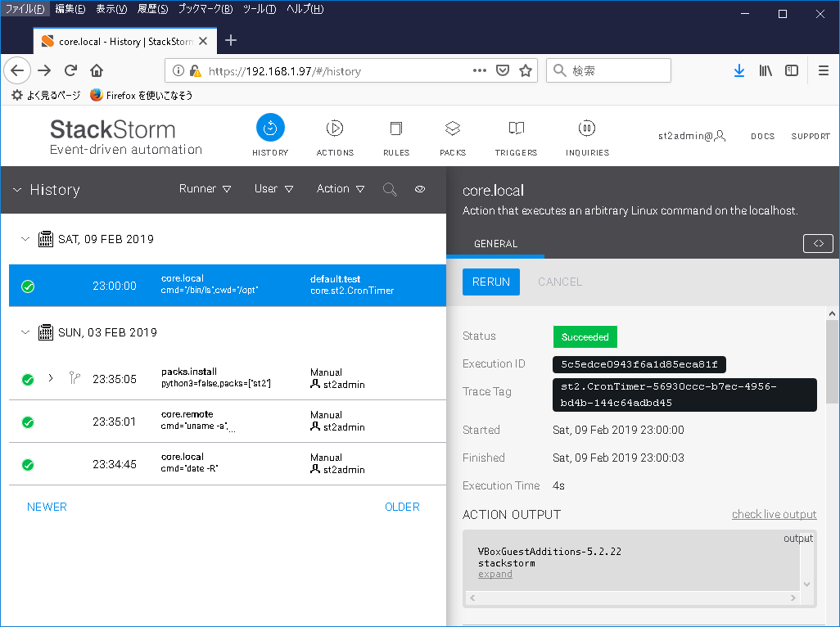The height and width of the screenshot is (627, 840).
Task: Collapse the SAT, 09 FEB 2019 group
Action: point(25,239)
